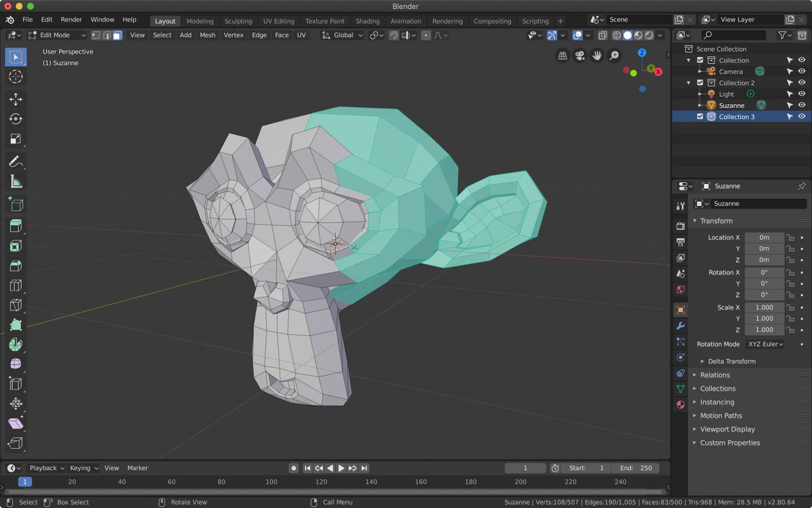
Task: Toggle face select mode
Action: pos(117,35)
